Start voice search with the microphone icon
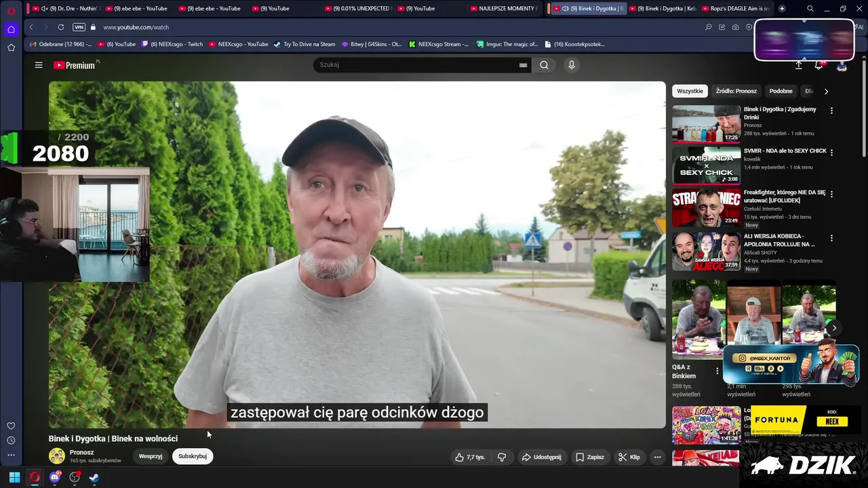Viewport: 868px width, 488px height. [x=572, y=65]
